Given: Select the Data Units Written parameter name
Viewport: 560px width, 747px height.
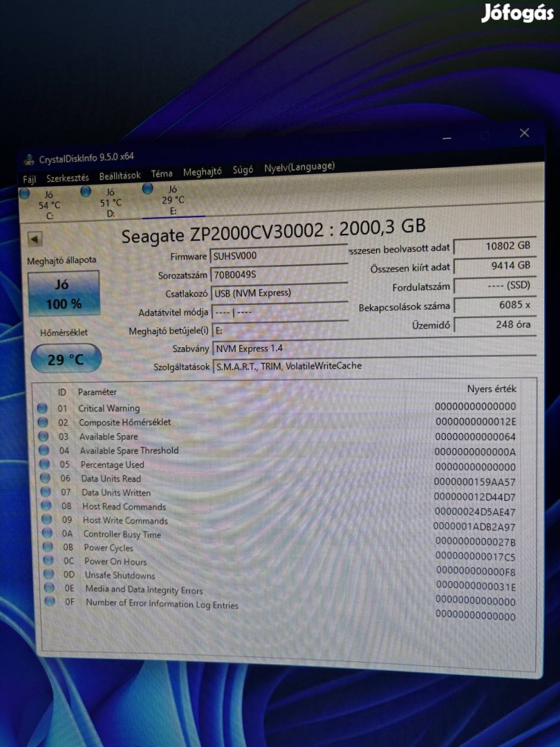Looking at the screenshot, I should tap(116, 492).
